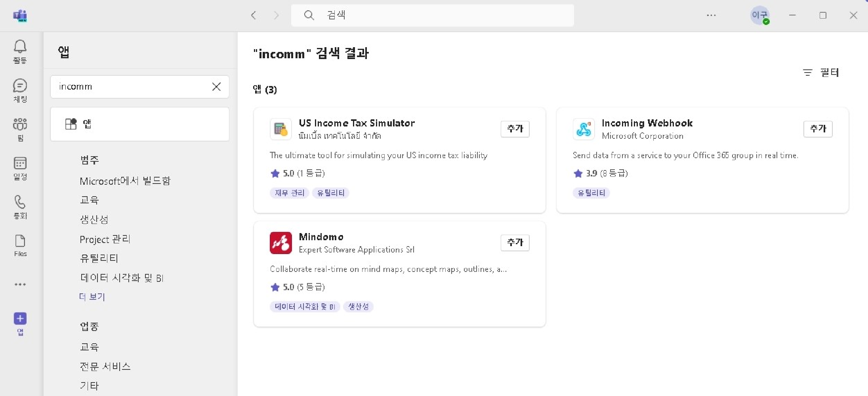Image resolution: width=868 pixels, height=396 pixels.
Task: Clear the 'incomm' search text with X
Action: click(216, 87)
